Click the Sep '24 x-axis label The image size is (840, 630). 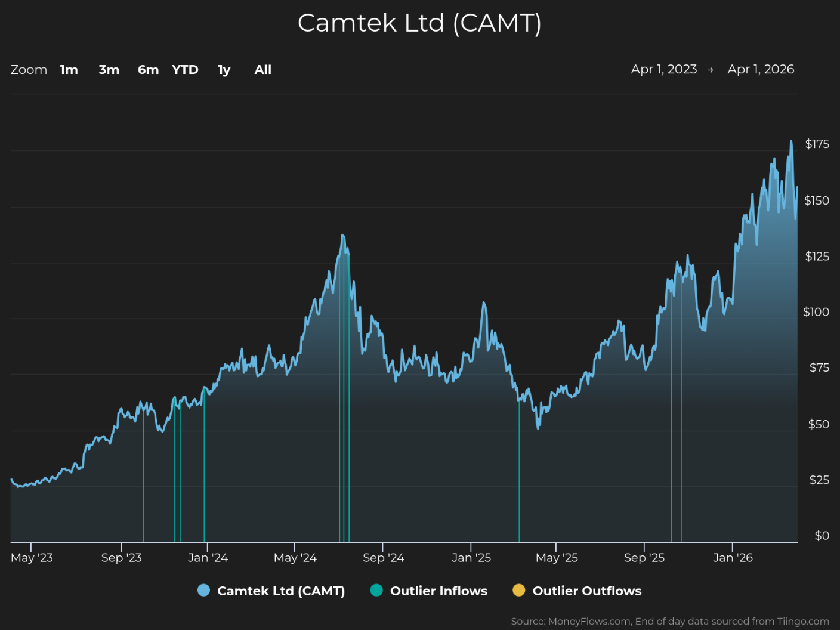[383, 558]
